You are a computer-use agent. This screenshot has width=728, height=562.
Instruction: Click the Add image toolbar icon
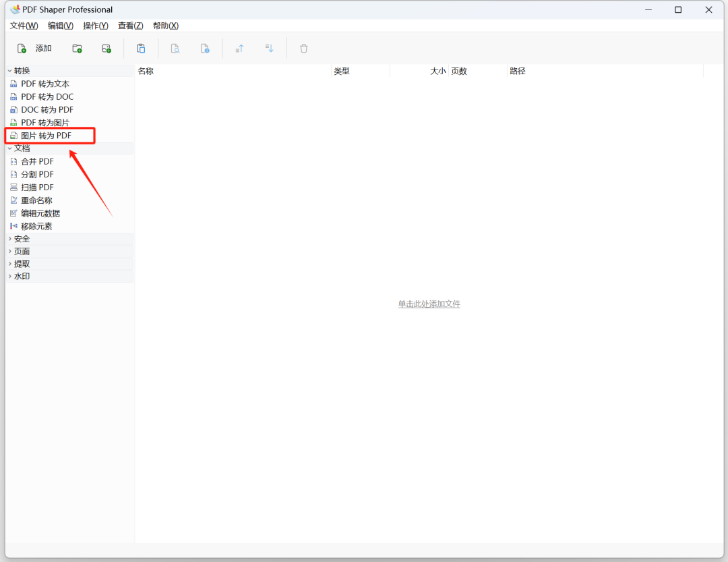click(x=107, y=49)
